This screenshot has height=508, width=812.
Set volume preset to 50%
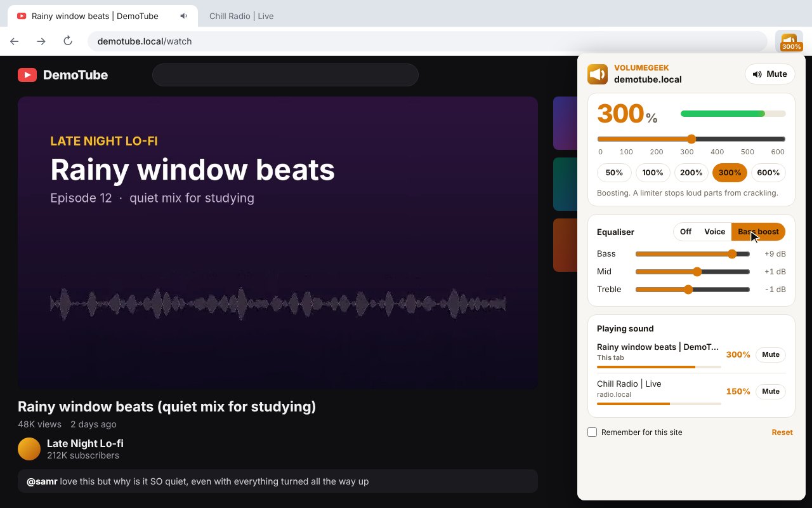click(614, 173)
